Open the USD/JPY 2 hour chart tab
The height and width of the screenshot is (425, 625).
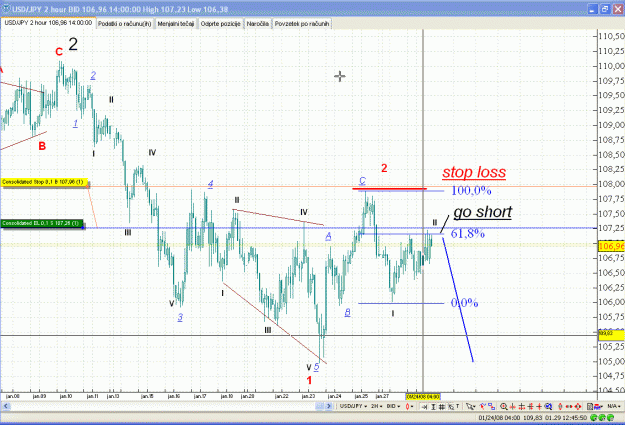pyautogui.click(x=48, y=23)
